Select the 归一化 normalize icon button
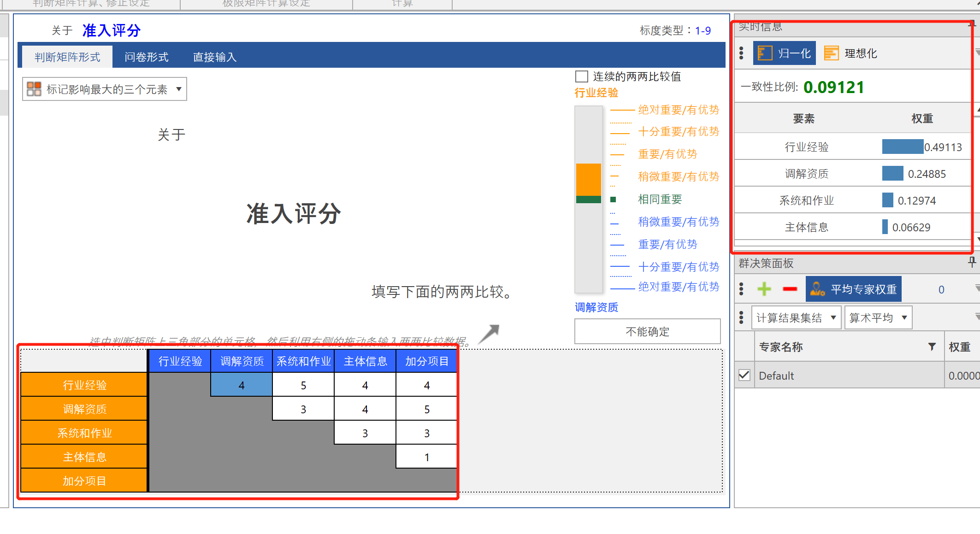The width and height of the screenshot is (980, 534). 784,53
